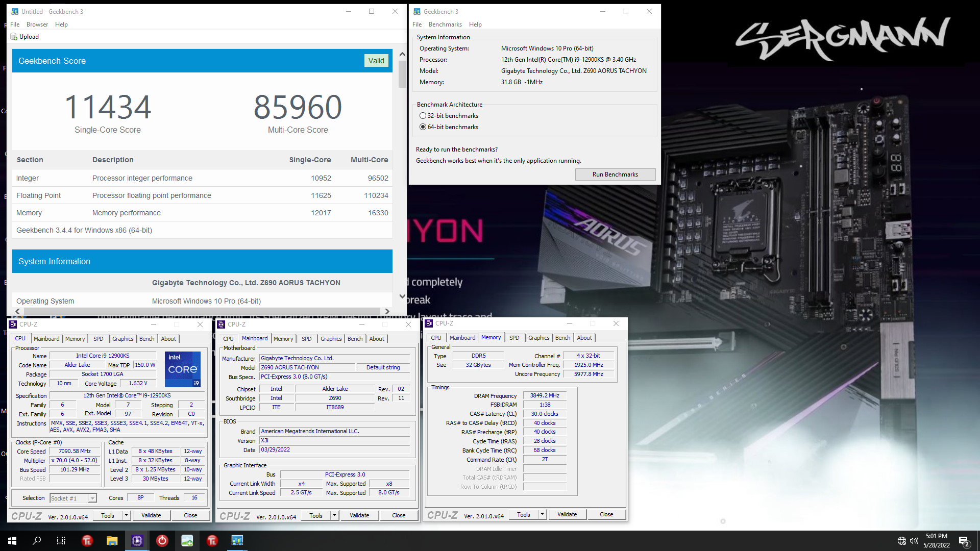Image resolution: width=980 pixels, height=551 pixels.
Task: Switch to Graphics tab in CPU-Z Memory window
Action: pos(539,338)
